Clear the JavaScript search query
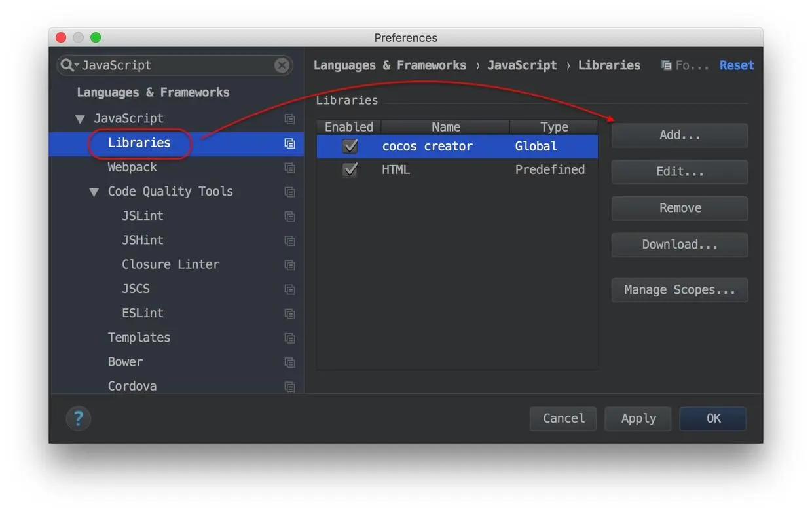Screen dimensions: 812x513 click(x=282, y=65)
